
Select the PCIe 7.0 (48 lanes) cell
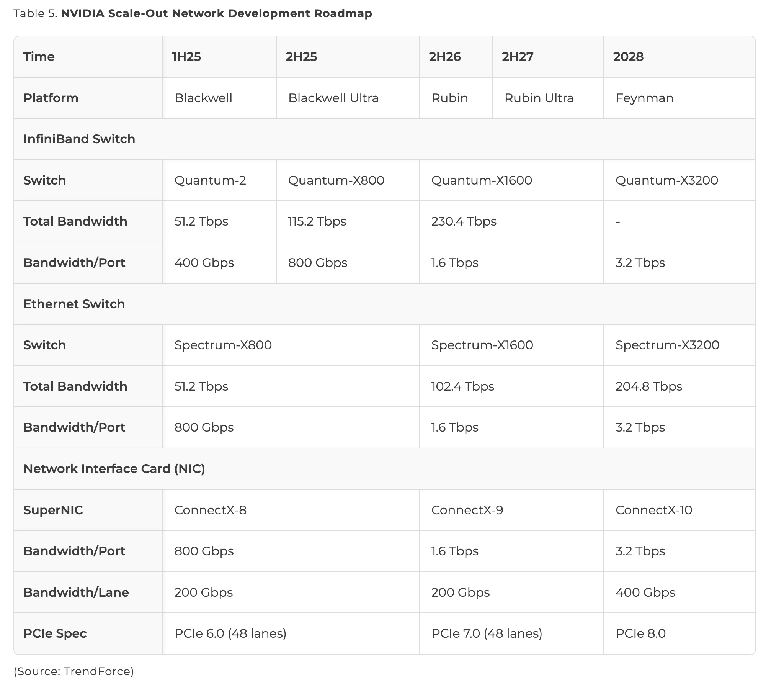(487, 633)
